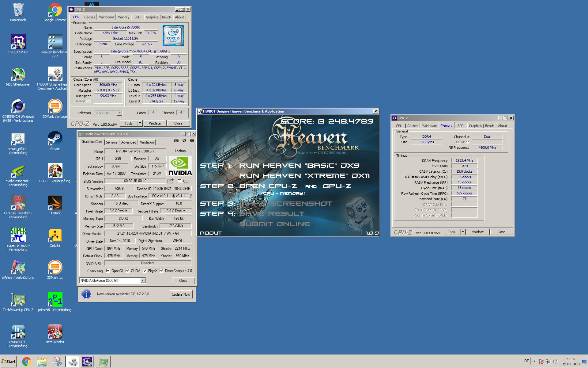This screenshot has height=368, width=588.
Task: Switch to Graphics tab in right CPU-Z
Action: [x=475, y=126]
